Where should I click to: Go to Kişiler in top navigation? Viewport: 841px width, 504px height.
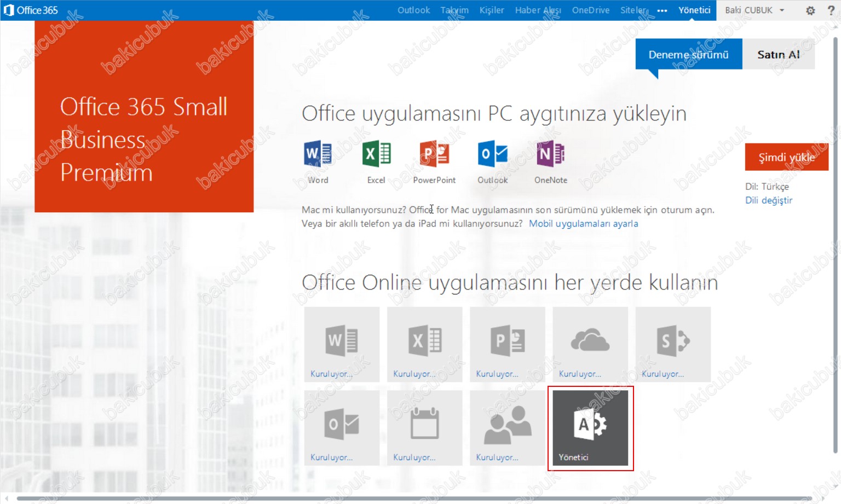491,10
